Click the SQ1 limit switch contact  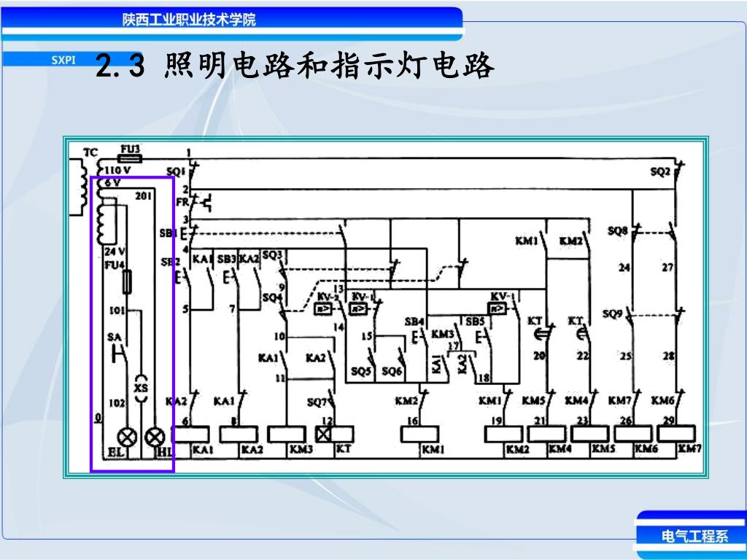(193, 171)
